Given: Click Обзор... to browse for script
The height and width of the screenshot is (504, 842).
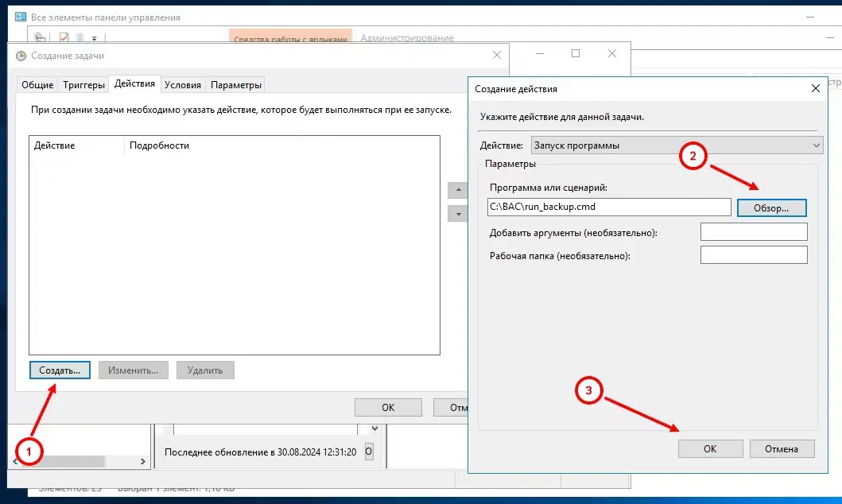Looking at the screenshot, I should (x=772, y=207).
